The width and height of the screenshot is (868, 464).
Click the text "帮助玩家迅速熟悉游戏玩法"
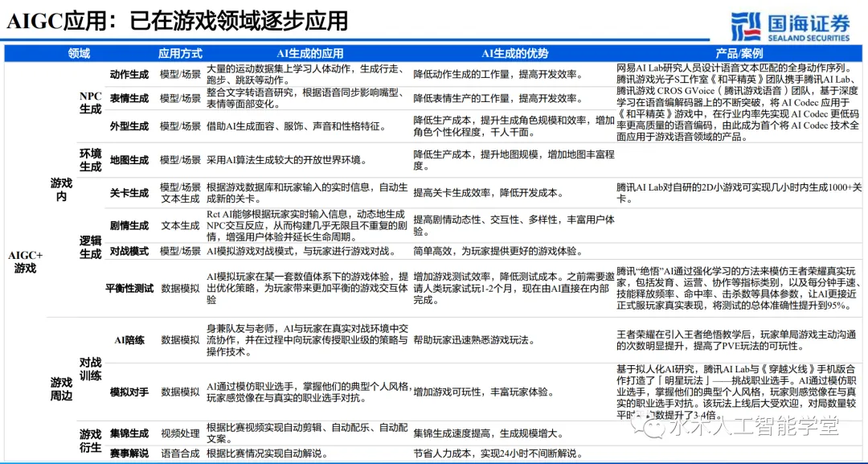(474, 340)
